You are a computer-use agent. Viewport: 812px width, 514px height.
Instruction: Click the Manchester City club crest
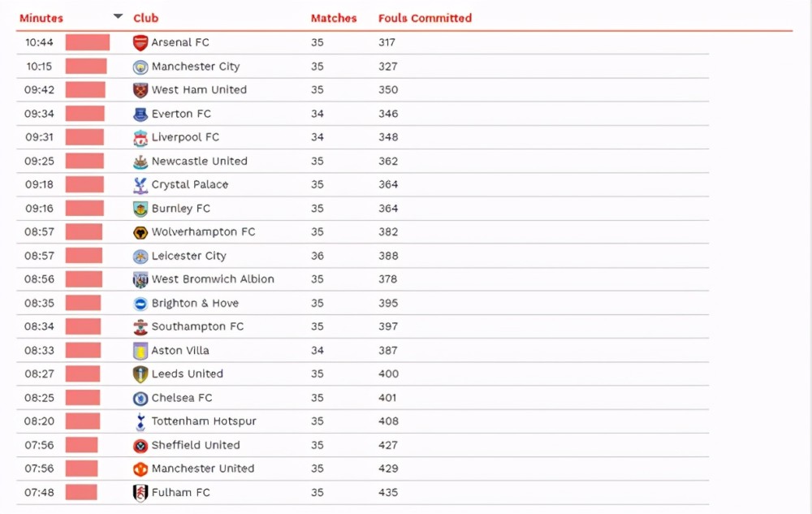[140, 67]
